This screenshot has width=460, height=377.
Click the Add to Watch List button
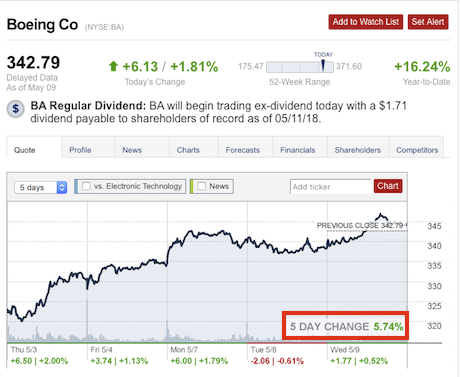pos(366,22)
